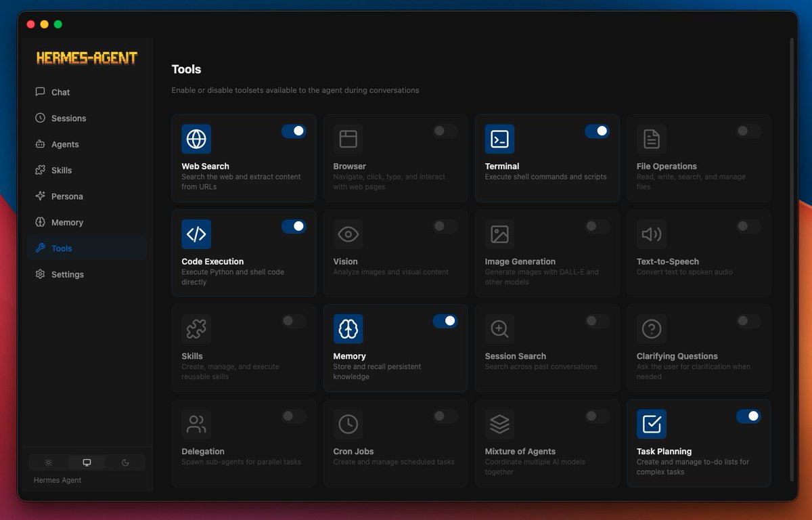
Task: Click the vertical scrollbar on the right
Action: (792, 257)
